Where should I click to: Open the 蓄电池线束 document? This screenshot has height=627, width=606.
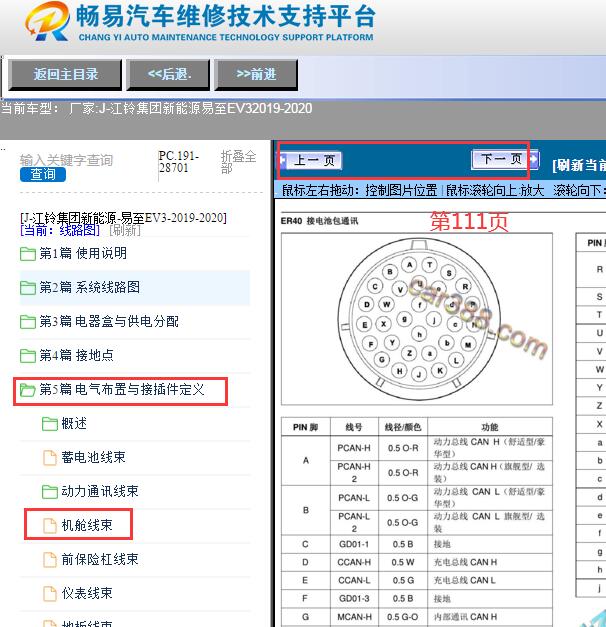pos(93,458)
